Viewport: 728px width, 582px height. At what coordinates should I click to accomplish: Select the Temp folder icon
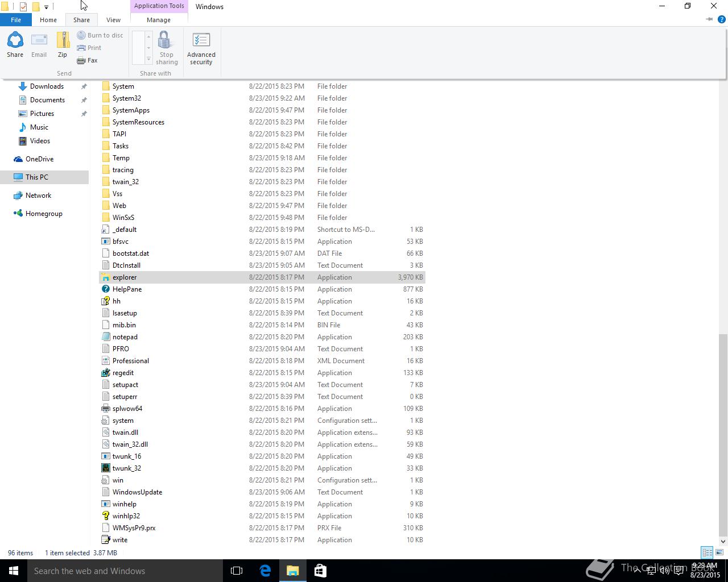[x=106, y=158]
